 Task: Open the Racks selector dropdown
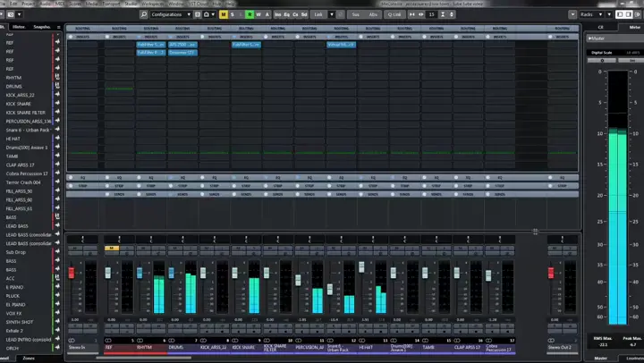click(x=590, y=14)
